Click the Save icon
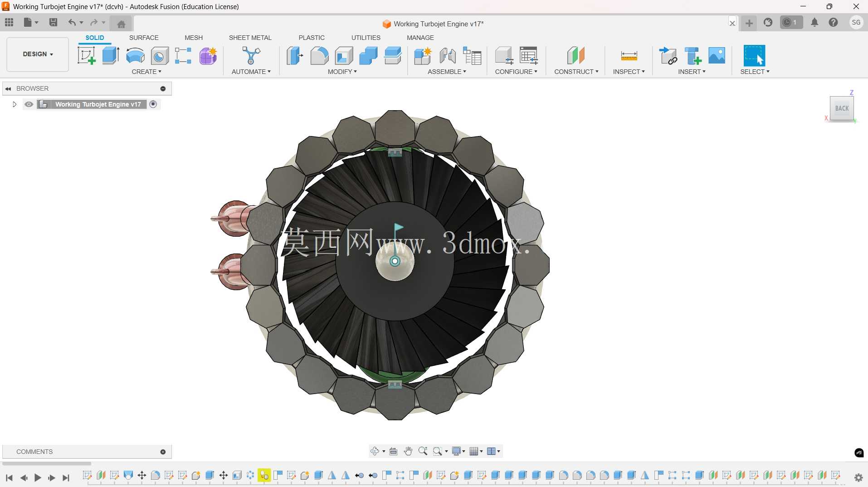The height and width of the screenshot is (487, 868). point(53,22)
